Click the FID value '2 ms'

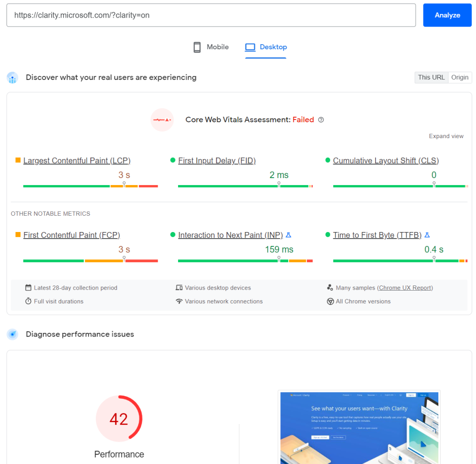tap(279, 175)
